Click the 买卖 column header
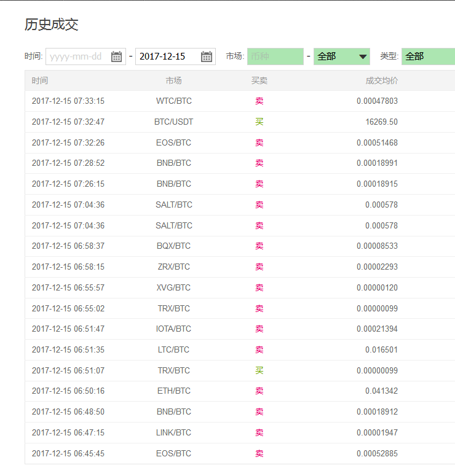The height and width of the screenshot is (476, 455). 259,80
